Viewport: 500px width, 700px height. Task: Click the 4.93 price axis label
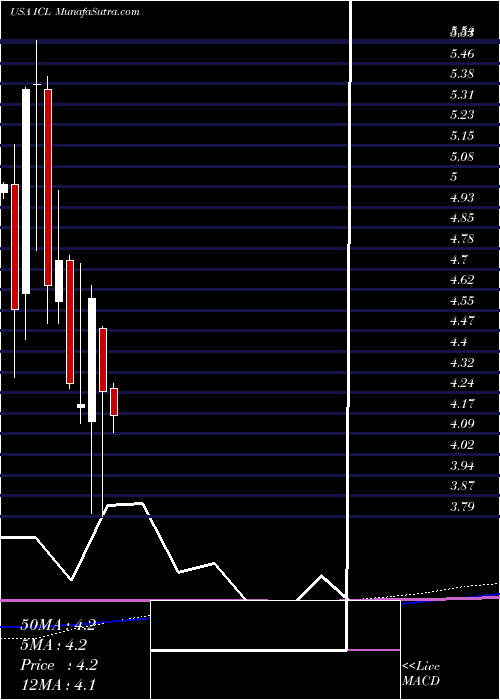tap(462, 197)
